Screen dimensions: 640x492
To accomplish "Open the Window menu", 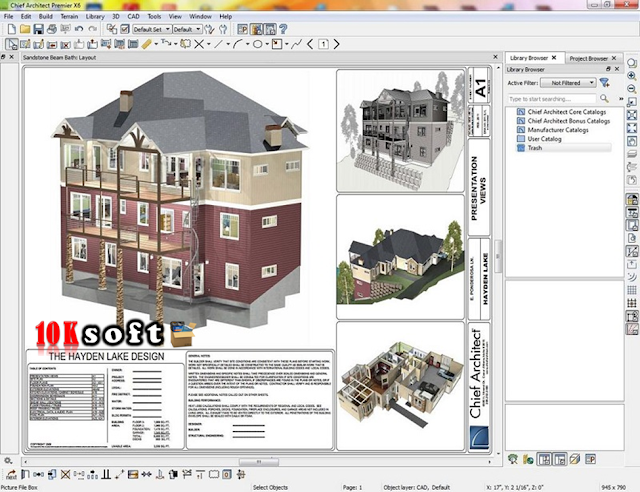I will [200, 17].
